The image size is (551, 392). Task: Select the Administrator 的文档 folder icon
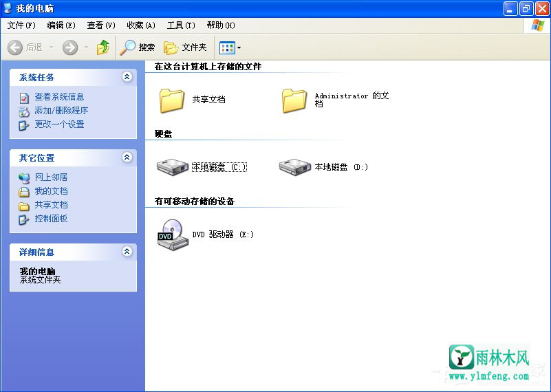point(294,100)
